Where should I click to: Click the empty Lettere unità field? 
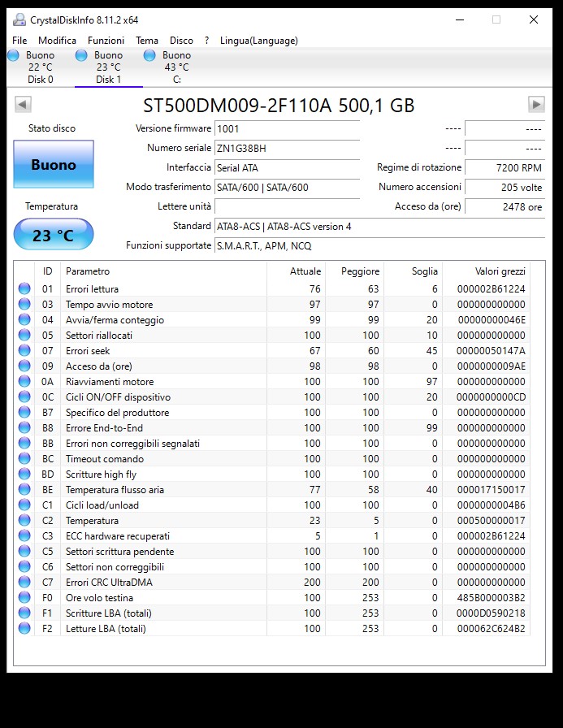[287, 206]
